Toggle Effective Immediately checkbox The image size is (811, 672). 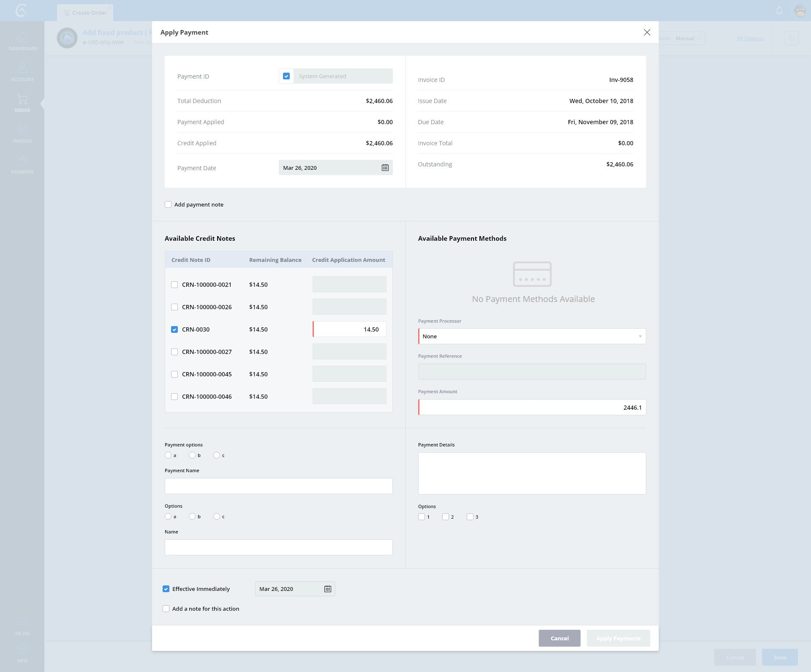(x=166, y=589)
